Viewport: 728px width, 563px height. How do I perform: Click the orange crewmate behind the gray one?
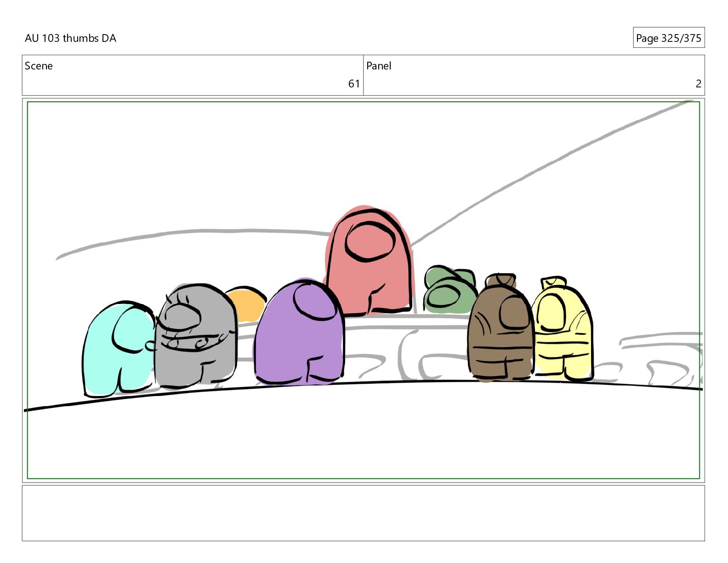(247, 304)
